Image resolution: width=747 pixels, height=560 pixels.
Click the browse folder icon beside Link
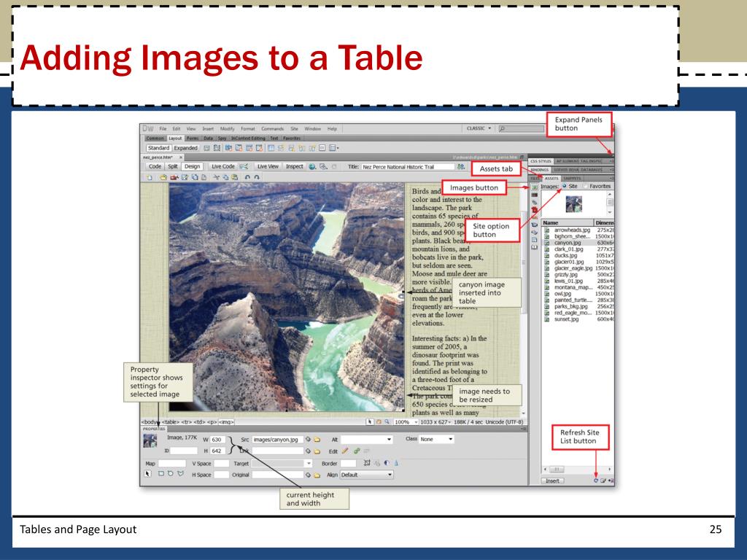click(317, 451)
